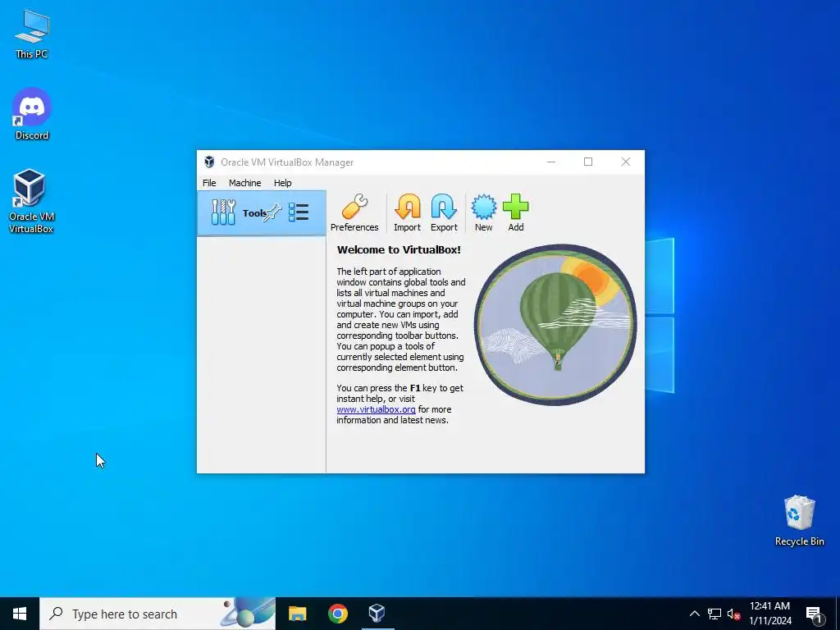Click the hot air balloon illustration
Viewport: 840px width, 630px height.
[555, 325]
